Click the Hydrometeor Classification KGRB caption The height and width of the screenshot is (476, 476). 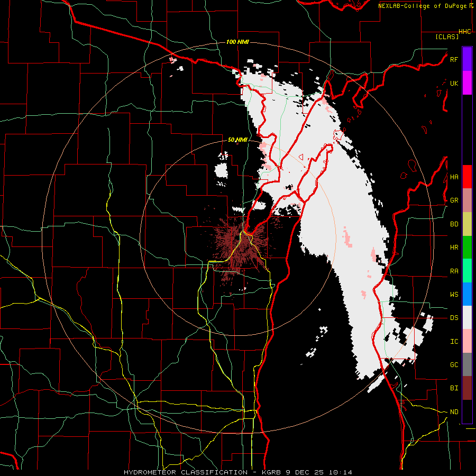237,472
